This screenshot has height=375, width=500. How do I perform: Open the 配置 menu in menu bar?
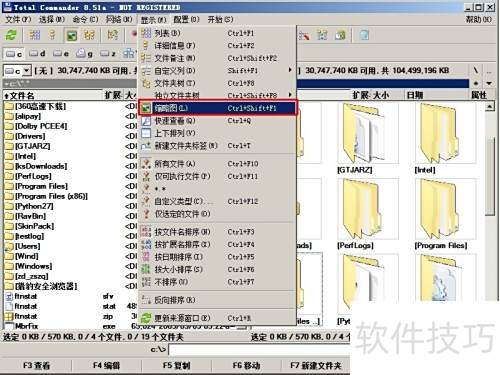[x=186, y=19]
